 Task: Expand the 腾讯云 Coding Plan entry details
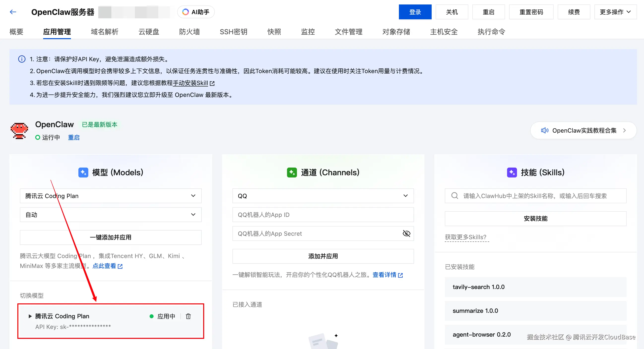coord(30,316)
